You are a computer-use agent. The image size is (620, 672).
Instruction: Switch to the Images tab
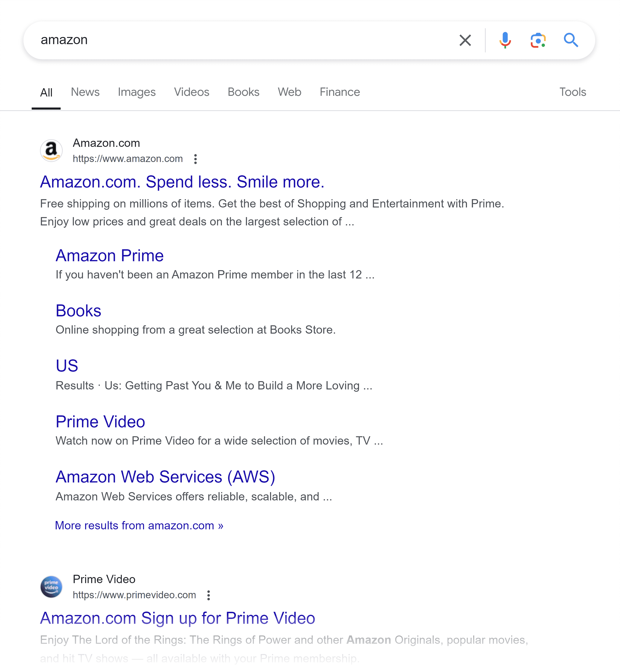click(137, 92)
